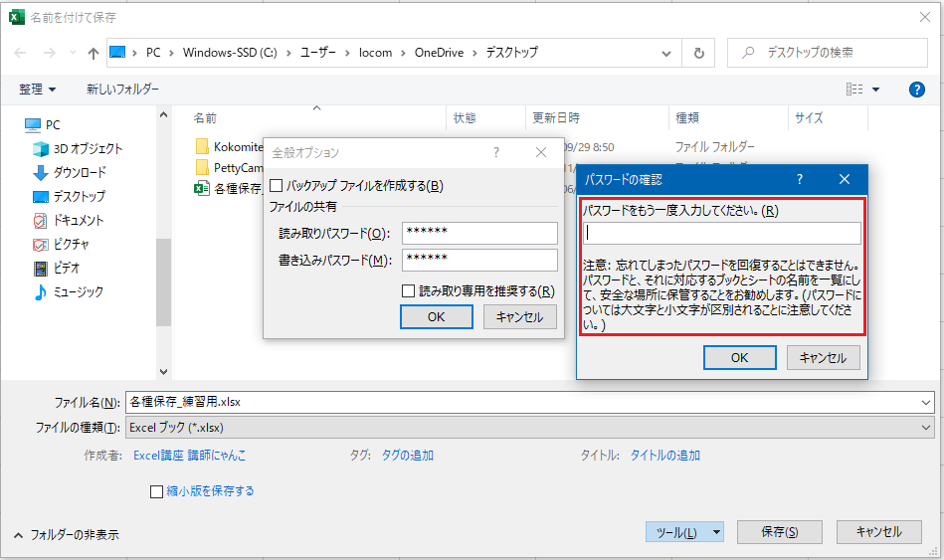Viewport: 944px width, 560px height.
Task: Select the Kokomite folder icon
Action: pyautogui.click(x=202, y=146)
